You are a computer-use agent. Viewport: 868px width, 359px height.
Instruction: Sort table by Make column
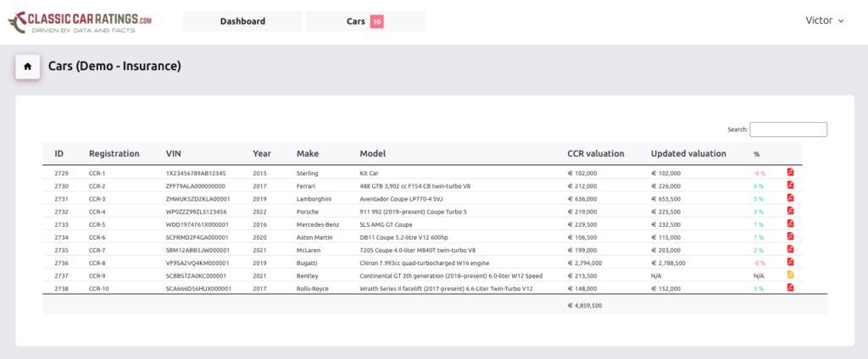(308, 154)
